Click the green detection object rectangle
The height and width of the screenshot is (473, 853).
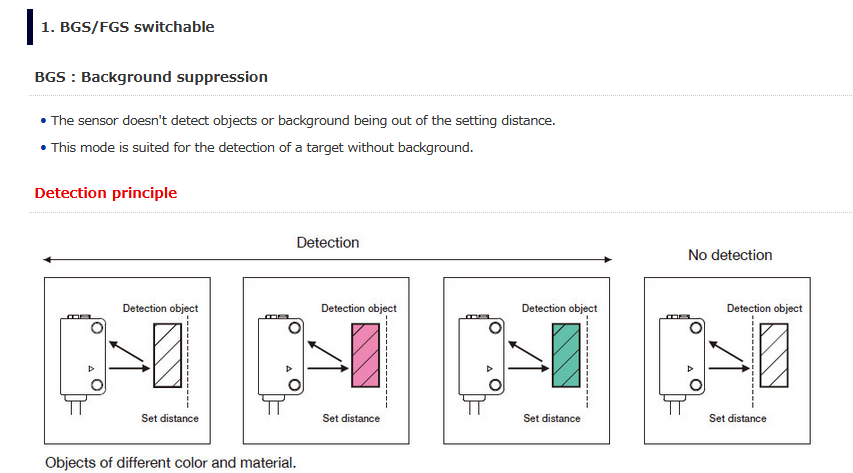[566, 355]
